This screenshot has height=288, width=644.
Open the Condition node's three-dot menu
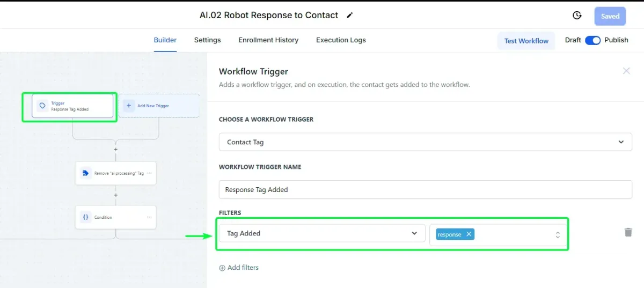pyautogui.click(x=149, y=217)
